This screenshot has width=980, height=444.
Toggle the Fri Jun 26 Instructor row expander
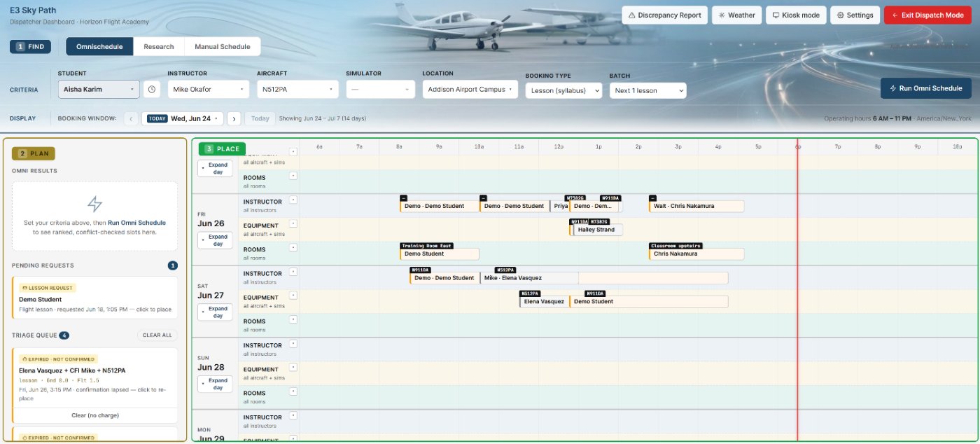pyautogui.click(x=294, y=200)
